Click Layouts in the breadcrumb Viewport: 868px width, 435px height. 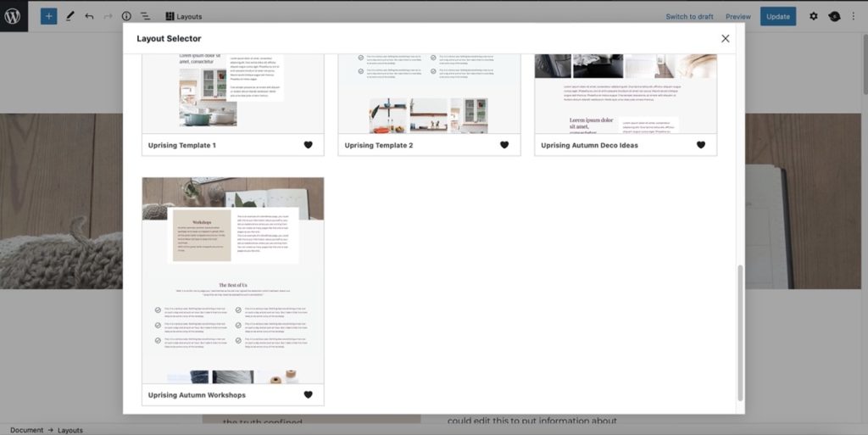coord(70,430)
